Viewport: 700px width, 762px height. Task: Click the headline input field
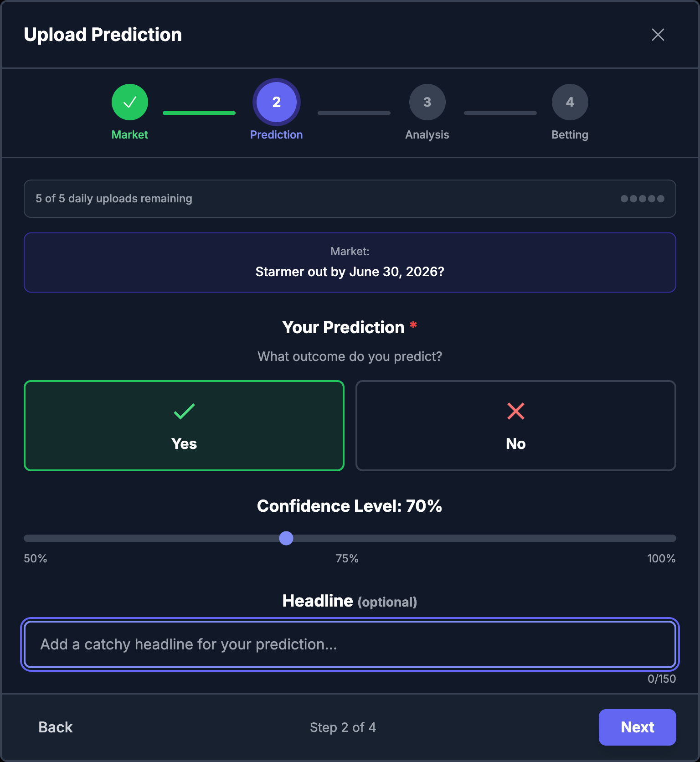coord(349,644)
